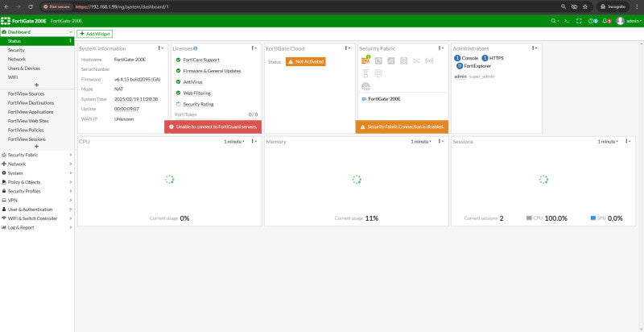Viewport: 644px width, 332px height.
Task: Click the wireless signal Security Fabric icon
Action: click(x=429, y=60)
